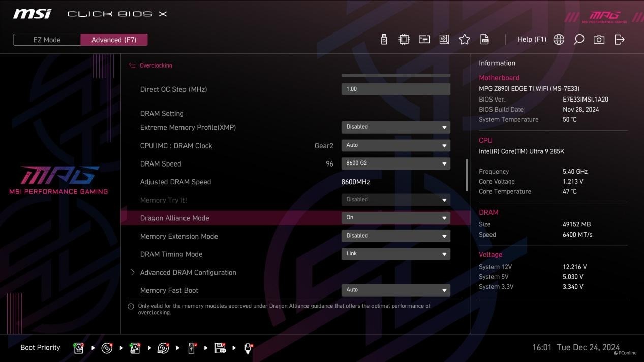
Task: Click the Voltage section heading
Action: (490, 255)
